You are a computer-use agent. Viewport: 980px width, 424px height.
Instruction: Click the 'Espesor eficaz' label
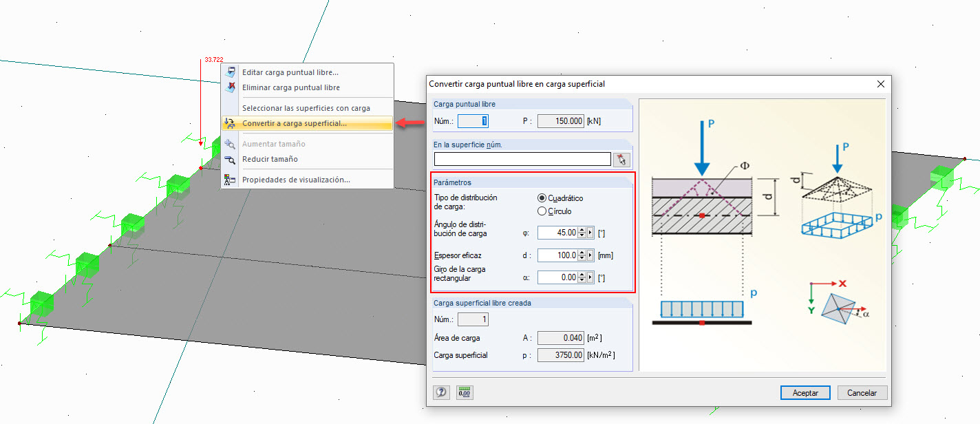click(x=458, y=255)
